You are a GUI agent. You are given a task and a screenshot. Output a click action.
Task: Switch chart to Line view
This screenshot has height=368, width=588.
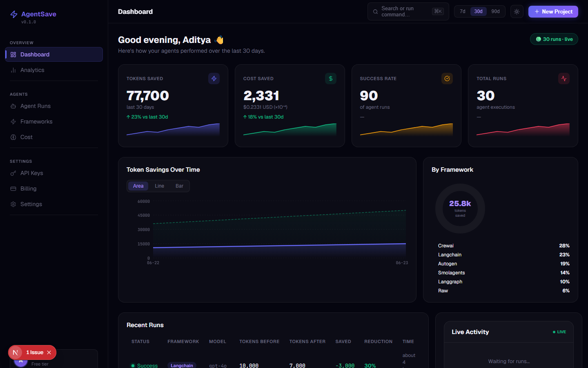point(159,186)
